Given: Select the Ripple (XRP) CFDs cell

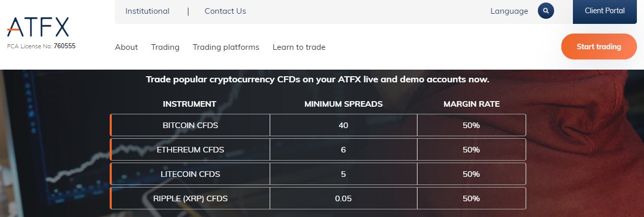Looking at the screenshot, I should (190, 198).
